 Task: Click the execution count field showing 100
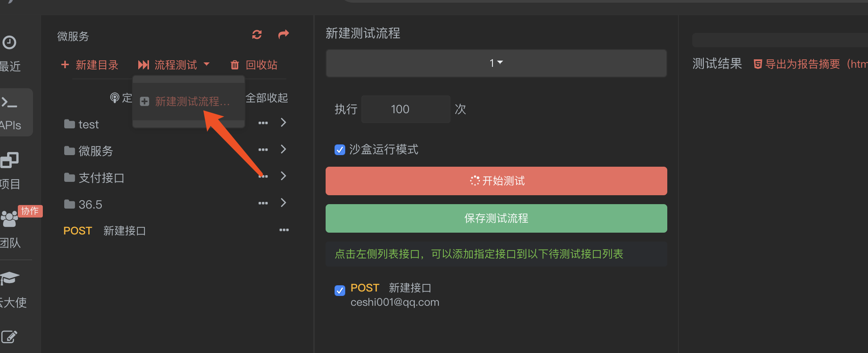coord(405,109)
